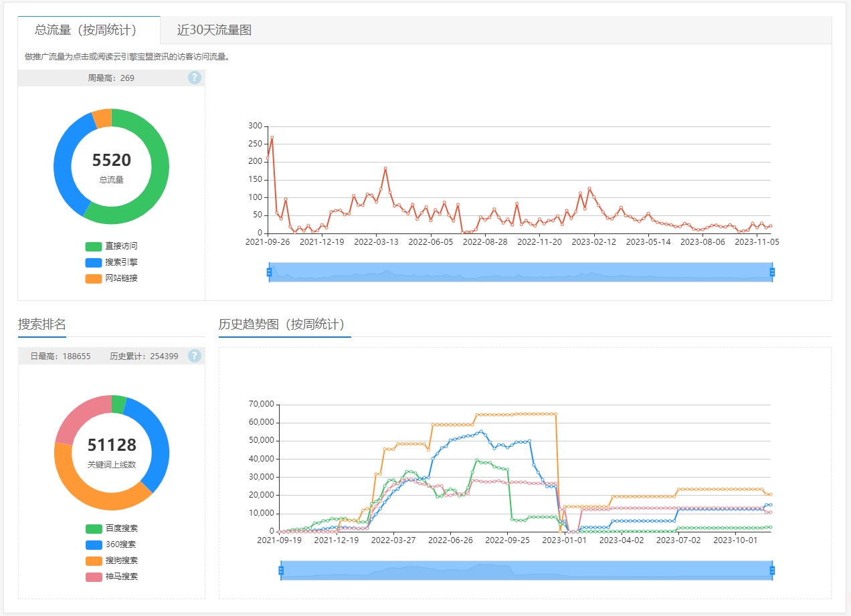Screen dimensions: 851x616
Task: Toggle 搜索引擎 legend item
Action: tap(111, 262)
